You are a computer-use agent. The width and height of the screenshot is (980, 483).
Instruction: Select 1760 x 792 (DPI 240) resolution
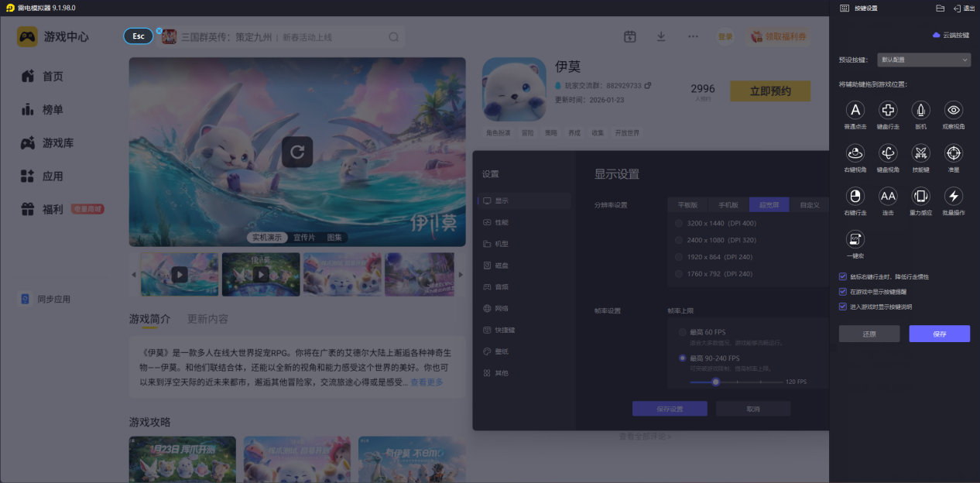(679, 273)
